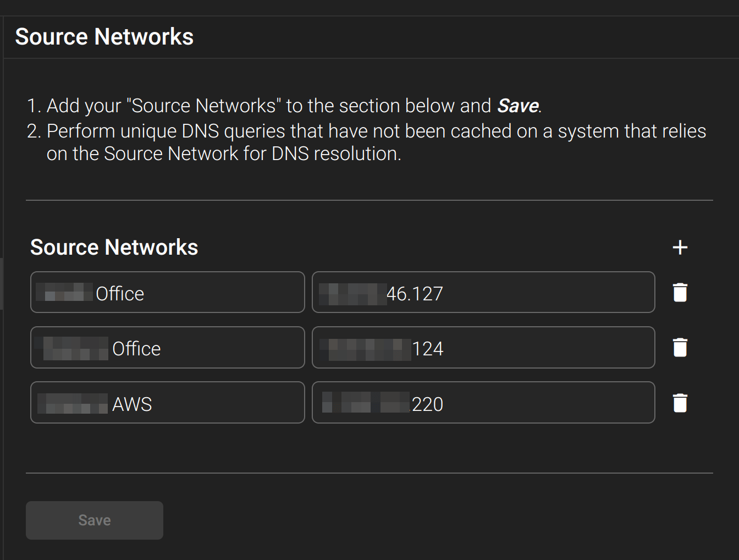The height and width of the screenshot is (560, 739).
Task: Click the plus icon next to Source Networks heading
Action: [x=680, y=247]
